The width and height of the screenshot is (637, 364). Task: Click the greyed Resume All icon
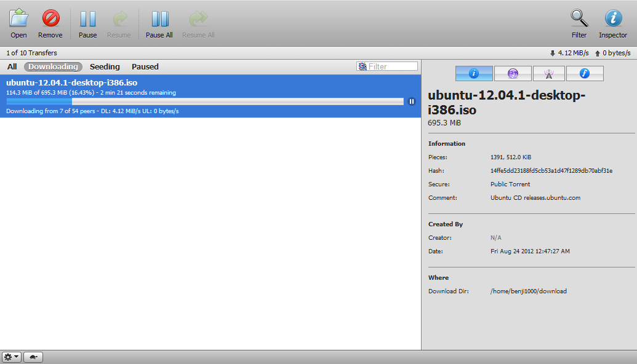(198, 23)
